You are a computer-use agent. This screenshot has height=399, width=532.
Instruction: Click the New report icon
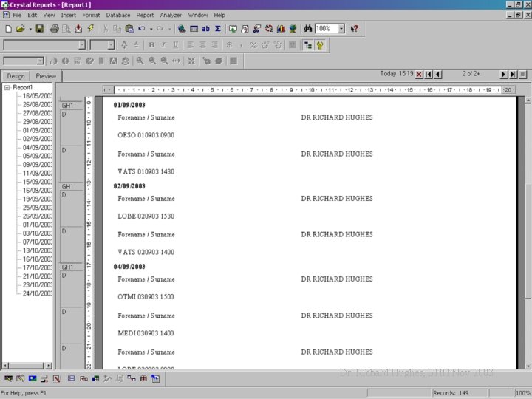click(x=8, y=29)
